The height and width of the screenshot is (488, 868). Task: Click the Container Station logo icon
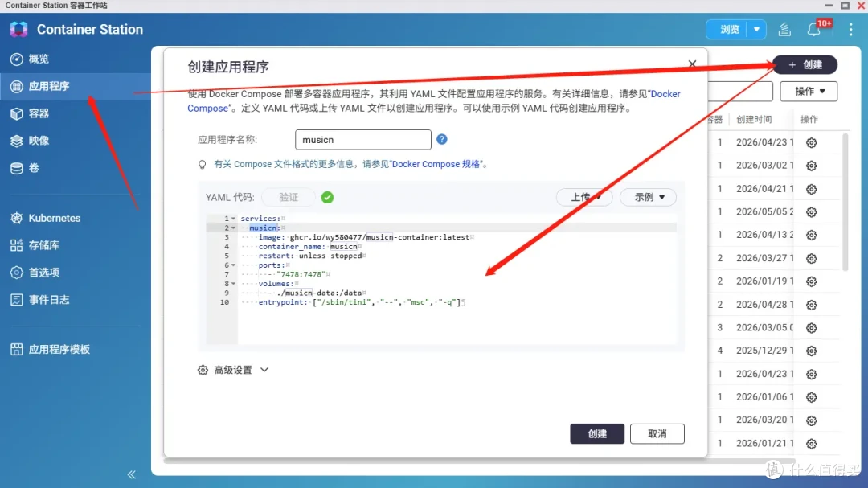tap(18, 30)
